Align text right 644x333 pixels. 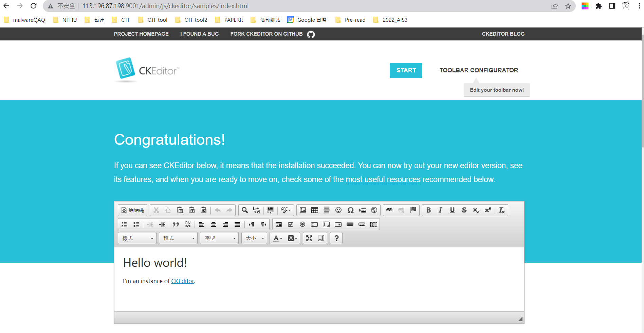tap(225, 225)
